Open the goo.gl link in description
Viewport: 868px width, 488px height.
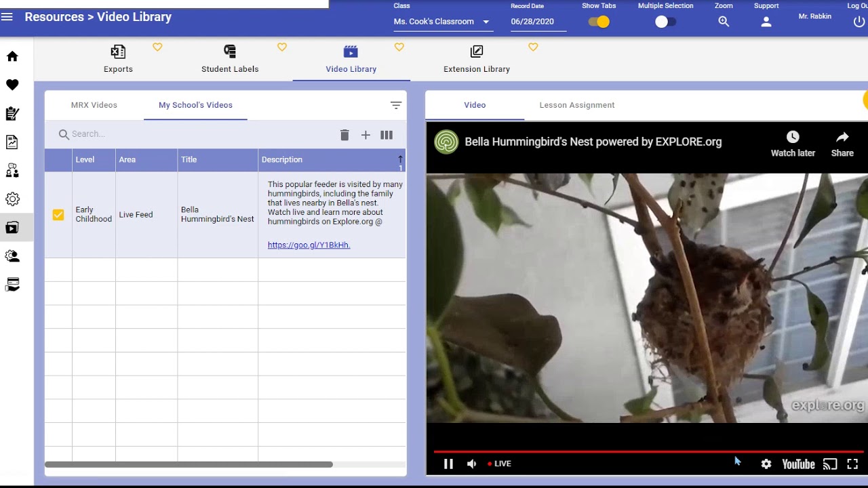[309, 245]
